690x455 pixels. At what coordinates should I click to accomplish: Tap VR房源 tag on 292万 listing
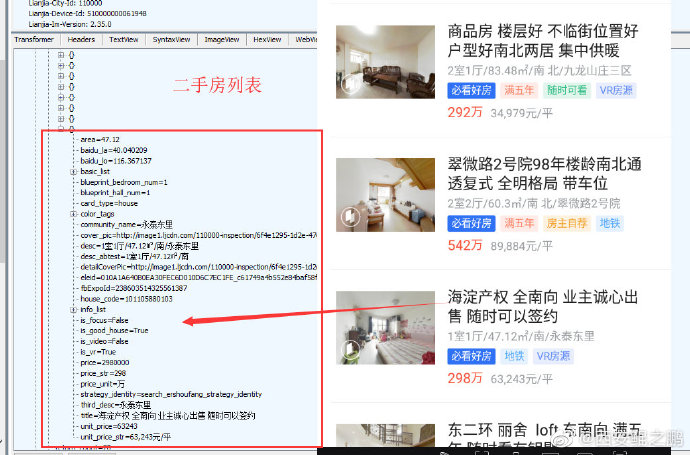click(616, 91)
